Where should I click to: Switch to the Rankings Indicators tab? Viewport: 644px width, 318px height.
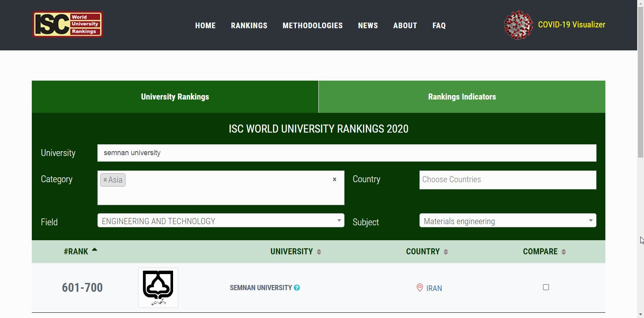(462, 97)
